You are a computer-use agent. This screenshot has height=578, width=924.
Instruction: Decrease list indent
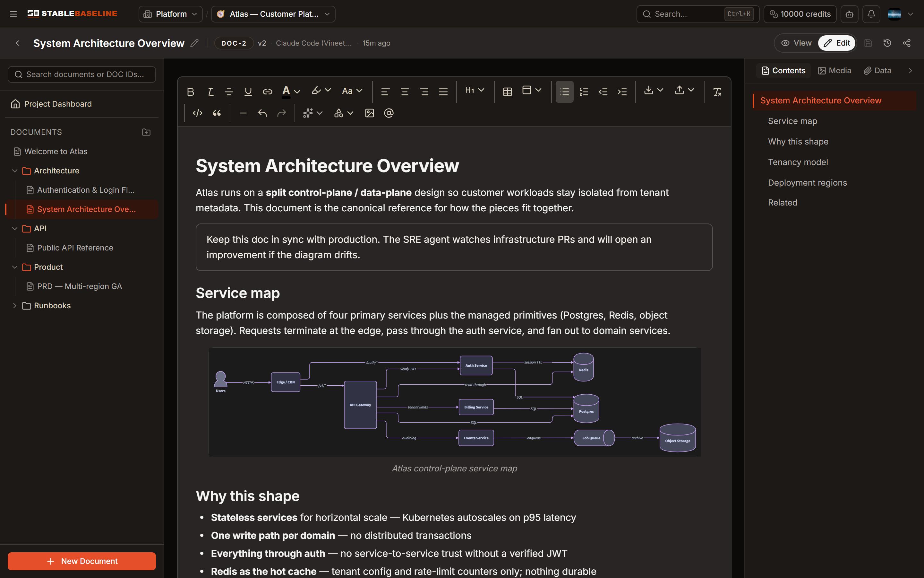pos(603,92)
